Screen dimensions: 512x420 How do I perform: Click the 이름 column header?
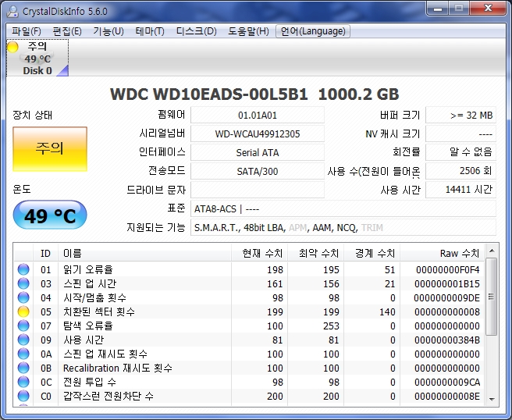144,253
